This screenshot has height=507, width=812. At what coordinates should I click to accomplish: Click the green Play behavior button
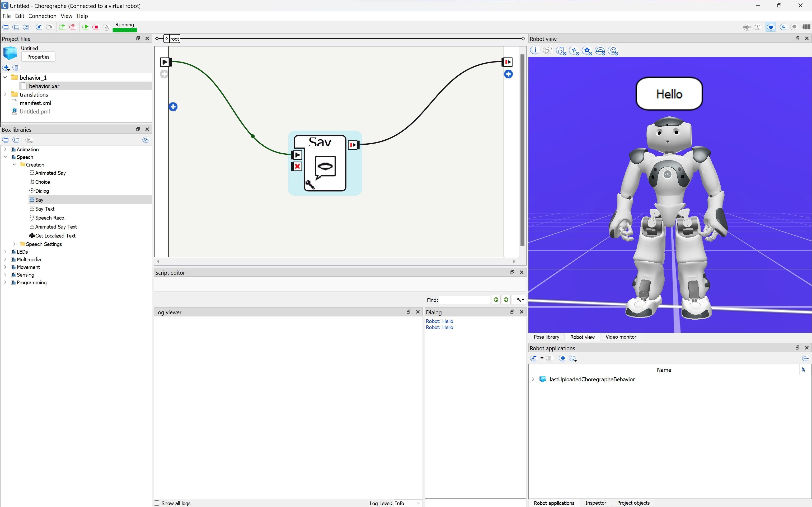pos(86,27)
